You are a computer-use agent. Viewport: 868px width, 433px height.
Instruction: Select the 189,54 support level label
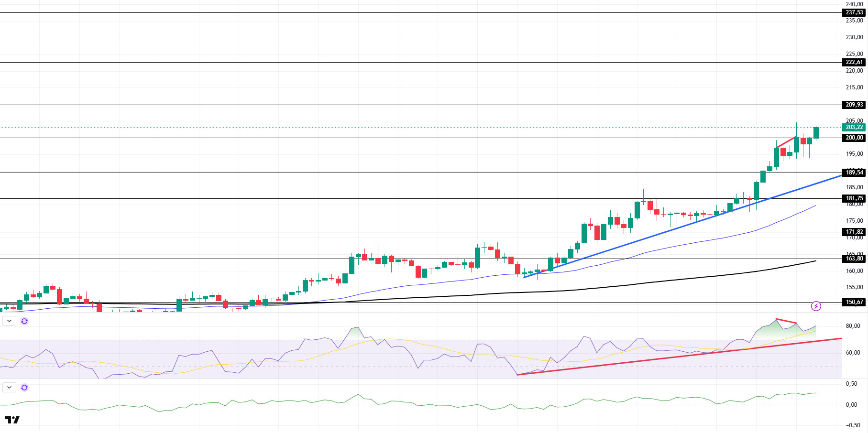854,173
